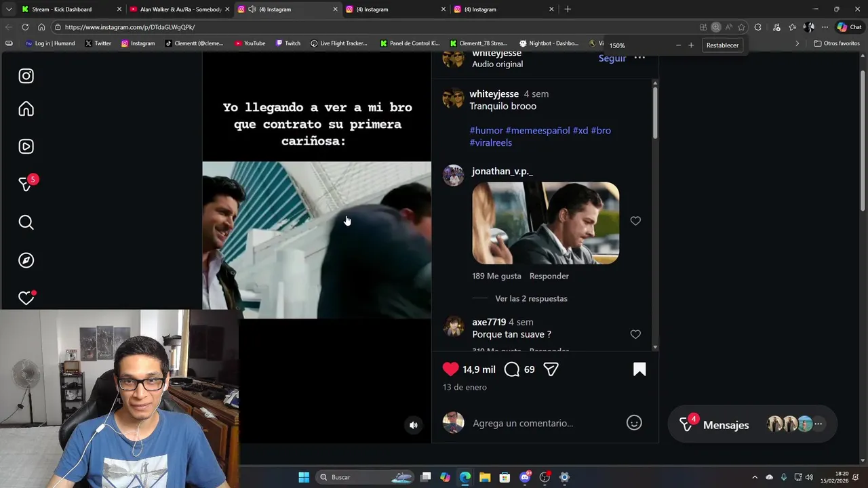Open the Explore compass icon
868x488 pixels.
point(26,260)
